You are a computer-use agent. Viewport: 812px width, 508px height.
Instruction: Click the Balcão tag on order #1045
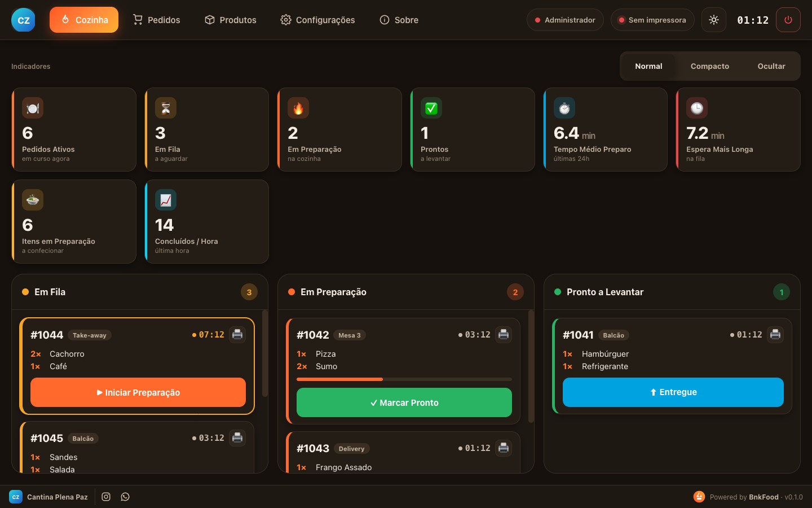[83, 439]
